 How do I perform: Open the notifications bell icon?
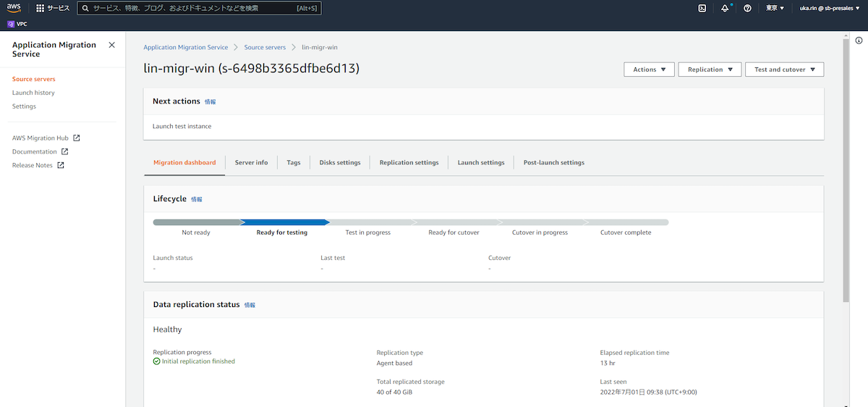pos(725,8)
